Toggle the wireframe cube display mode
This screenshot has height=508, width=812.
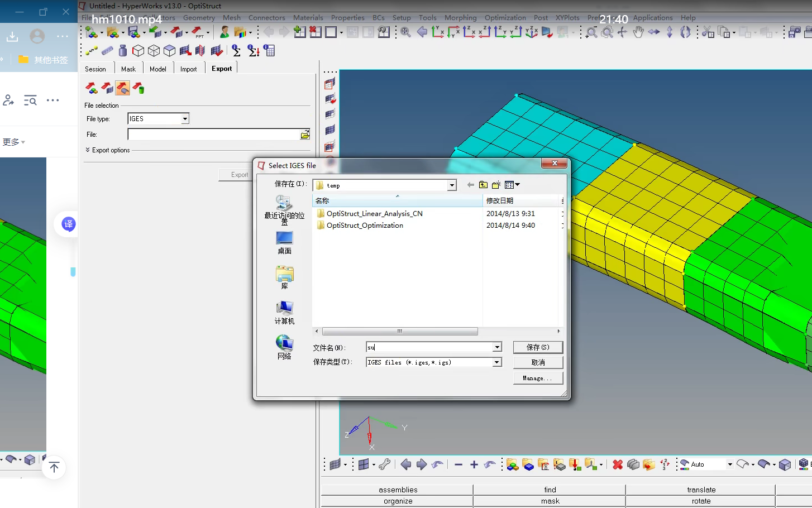click(x=154, y=50)
